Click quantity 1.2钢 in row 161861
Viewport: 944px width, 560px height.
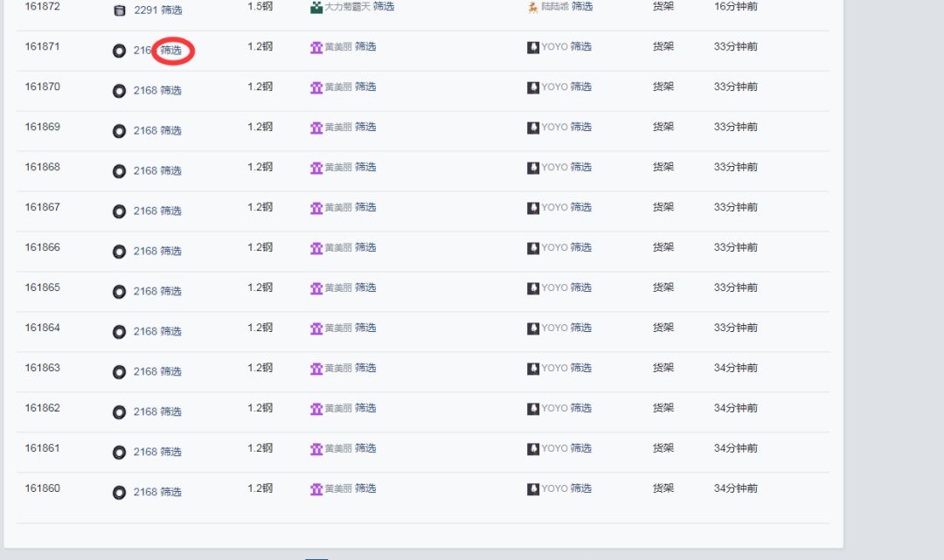click(260, 447)
